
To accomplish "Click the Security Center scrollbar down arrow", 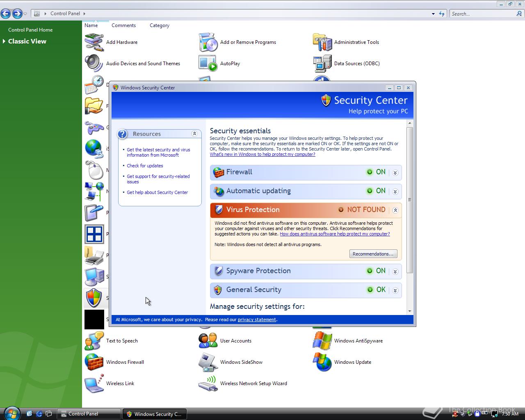I will coord(410,311).
